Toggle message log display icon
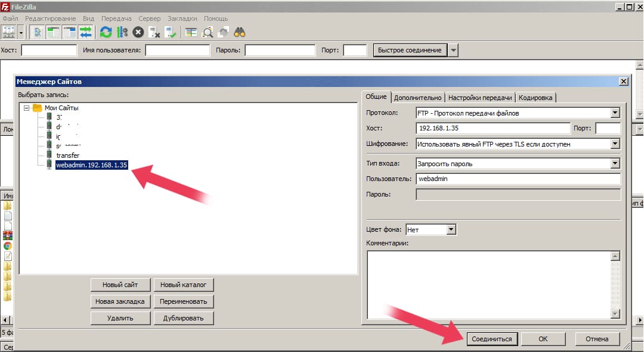644x352 pixels. tap(37, 32)
